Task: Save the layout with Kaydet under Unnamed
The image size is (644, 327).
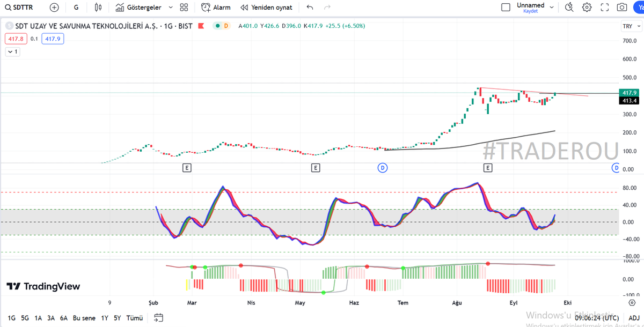Action: (x=531, y=11)
